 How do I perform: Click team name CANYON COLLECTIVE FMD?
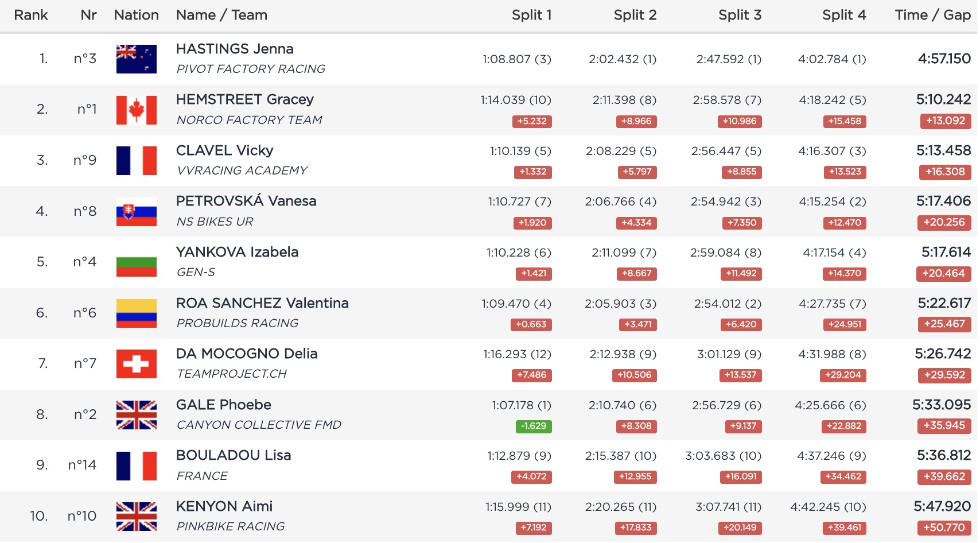259,425
